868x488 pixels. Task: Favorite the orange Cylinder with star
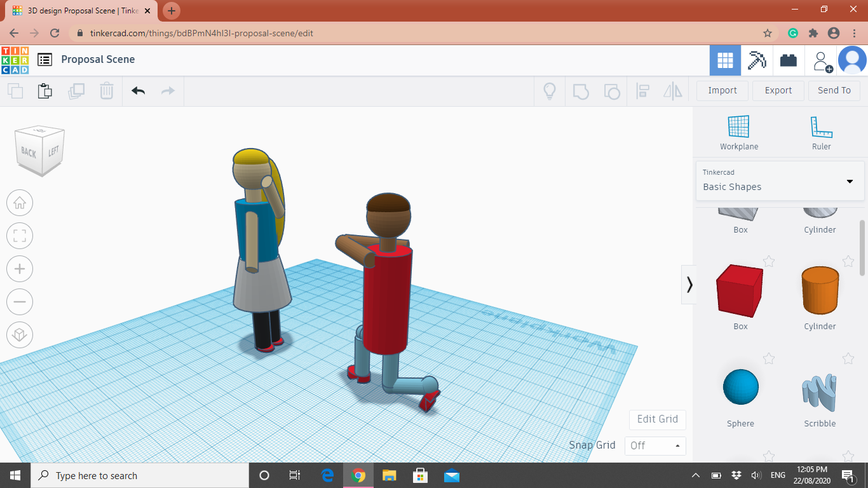[x=848, y=261]
